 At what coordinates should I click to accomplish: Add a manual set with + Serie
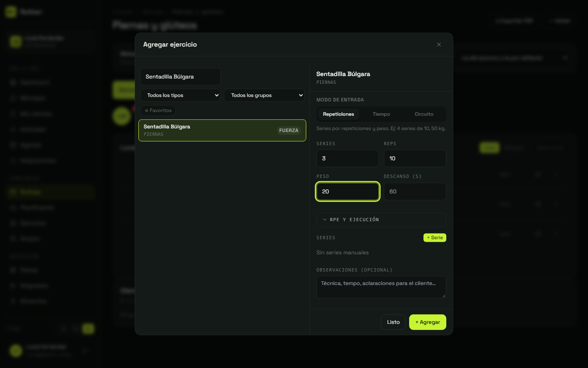435,238
